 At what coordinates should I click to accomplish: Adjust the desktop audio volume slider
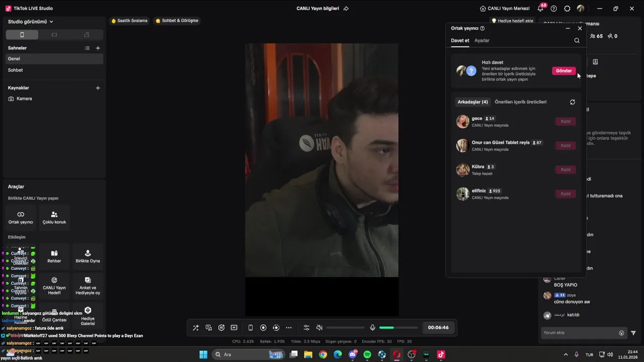pyautogui.click(x=345, y=328)
